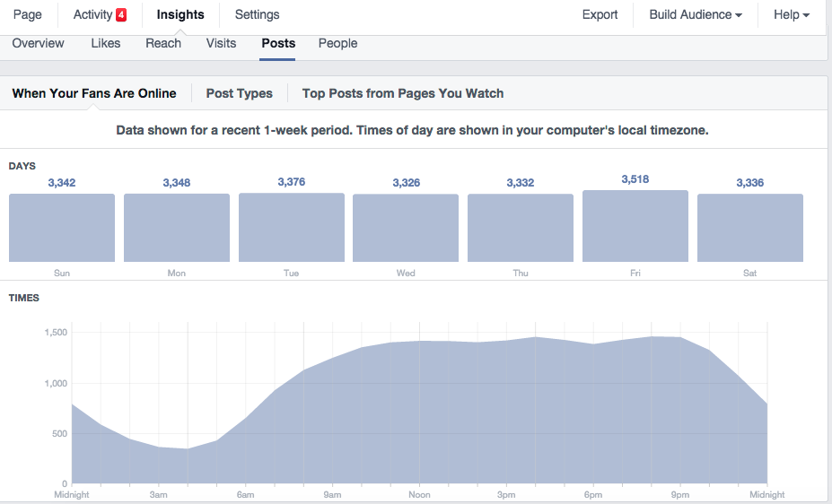Image resolution: width=832 pixels, height=504 pixels.
Task: Switch to the Overview insights section
Action: 38,43
